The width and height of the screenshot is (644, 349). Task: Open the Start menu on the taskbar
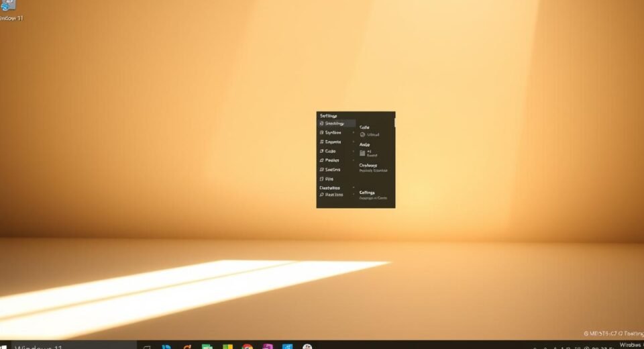(4, 346)
